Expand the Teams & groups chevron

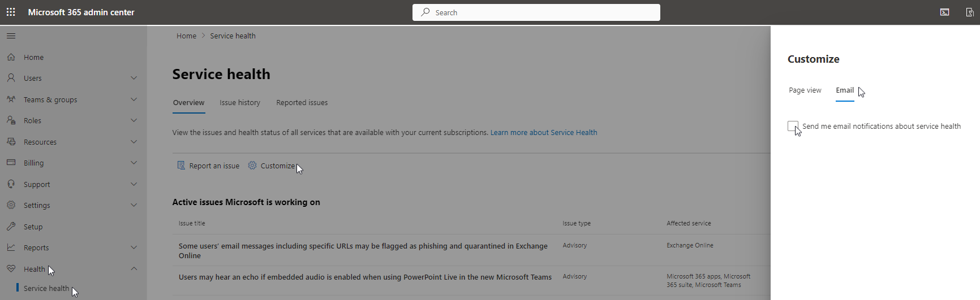[134, 99]
